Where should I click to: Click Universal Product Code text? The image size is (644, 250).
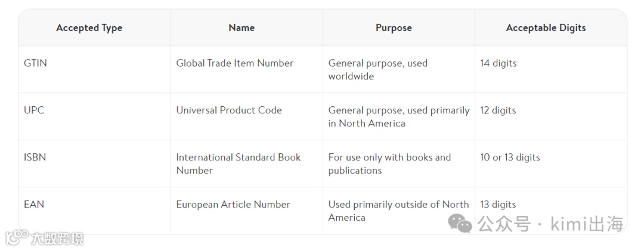[x=229, y=110]
